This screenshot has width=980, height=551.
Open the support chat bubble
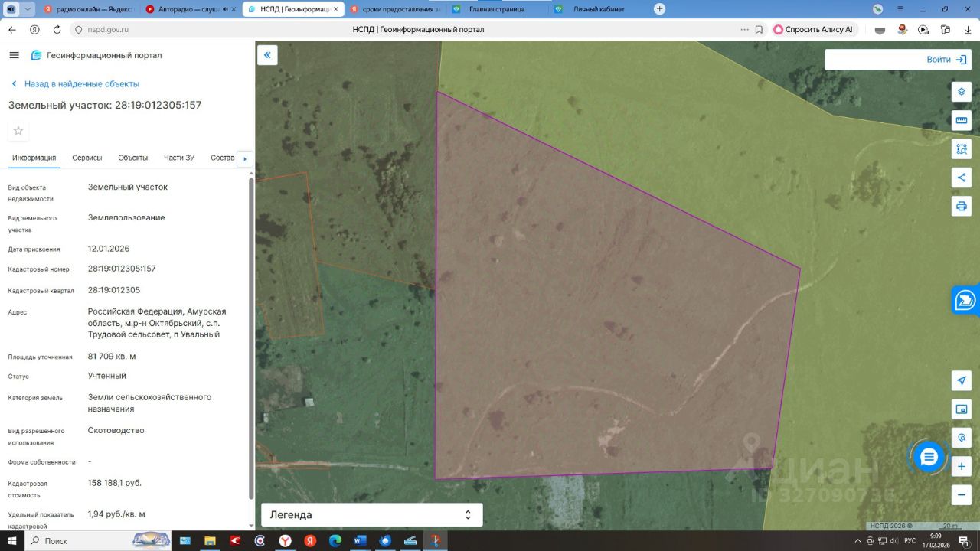(x=929, y=458)
